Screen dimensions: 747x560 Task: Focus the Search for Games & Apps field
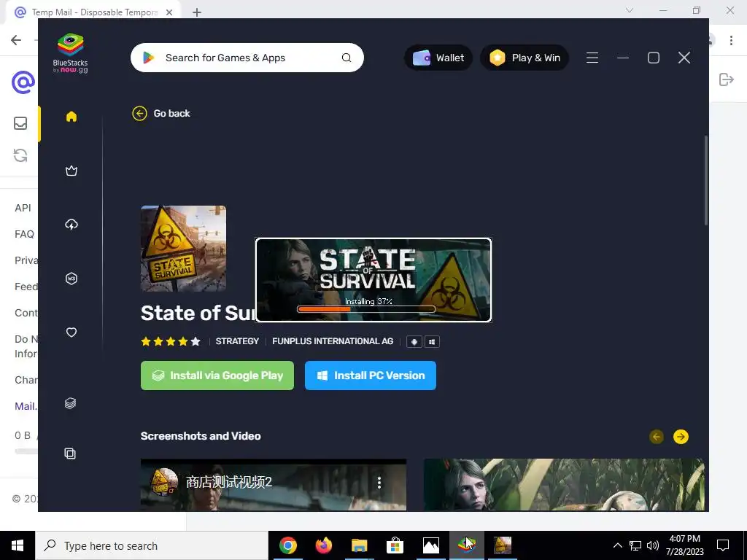[x=247, y=58]
